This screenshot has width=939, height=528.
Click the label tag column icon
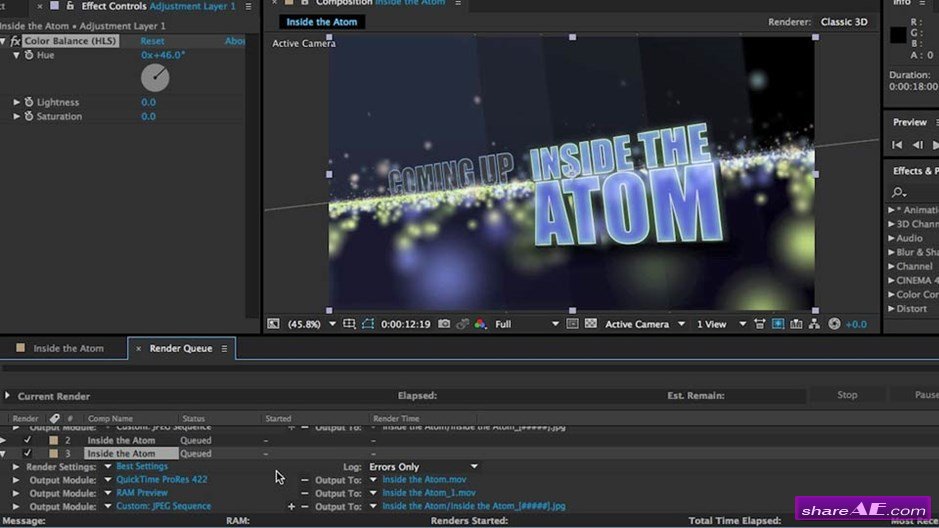coord(54,418)
